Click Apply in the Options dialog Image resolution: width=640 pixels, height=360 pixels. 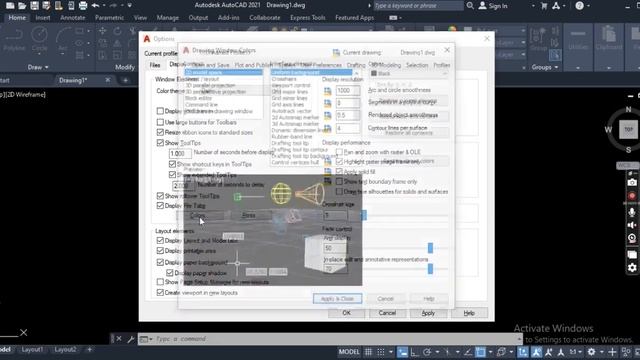(428, 313)
